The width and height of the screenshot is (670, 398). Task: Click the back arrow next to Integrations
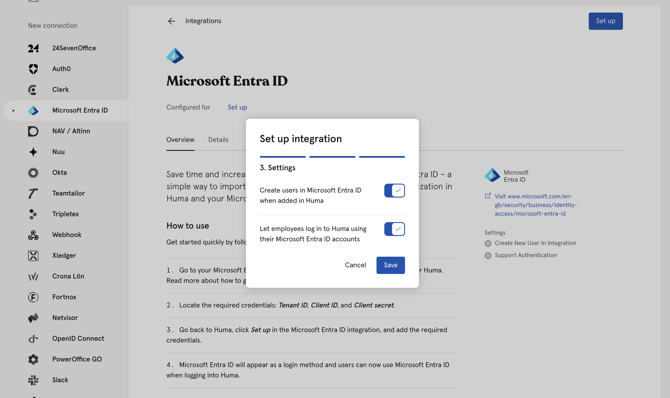[171, 21]
